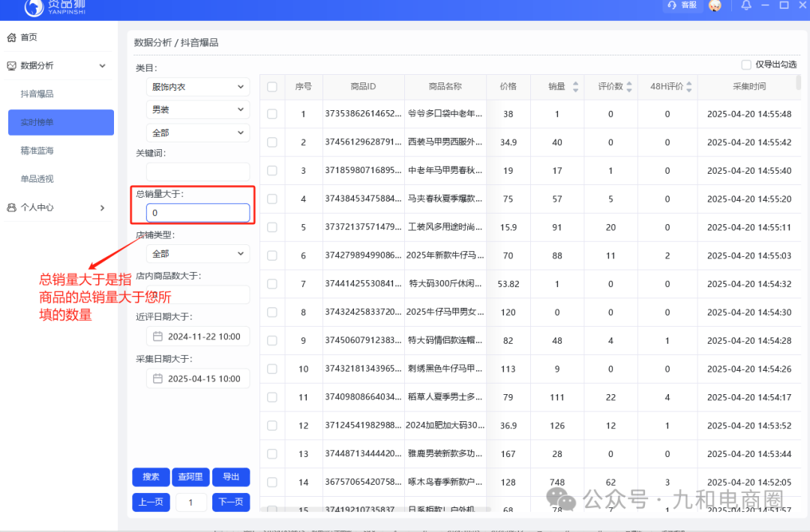Click the 总销量大于 input field
The image size is (810, 532).
click(x=197, y=212)
